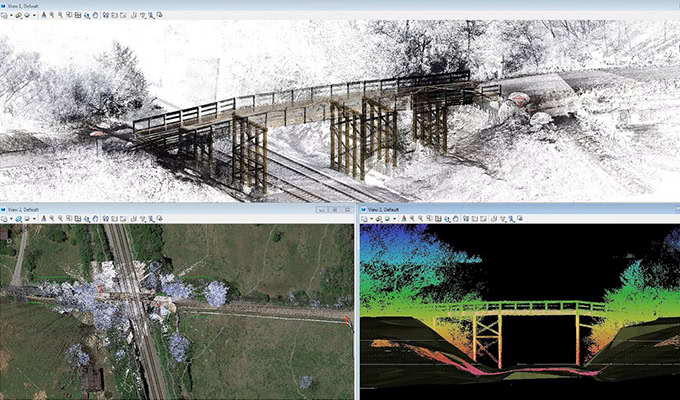The height and width of the screenshot is (400, 680).
Task: Click Fit View icon in View 1
Action: [x=79, y=15]
